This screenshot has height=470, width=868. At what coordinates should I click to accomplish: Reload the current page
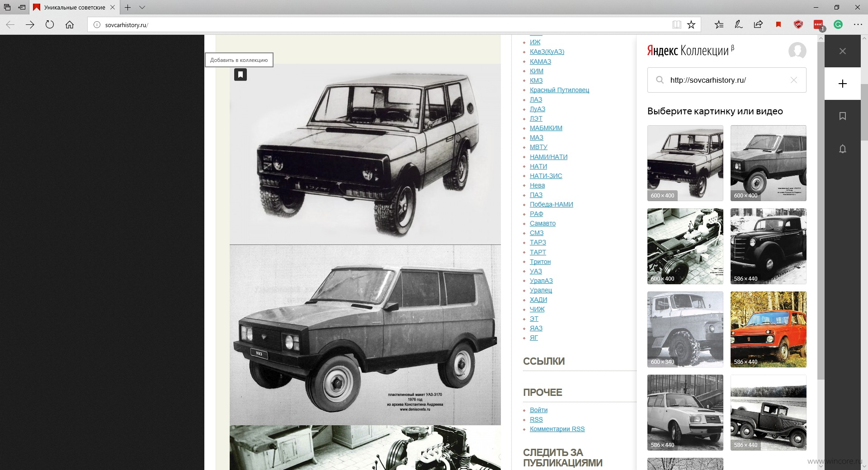click(50, 25)
